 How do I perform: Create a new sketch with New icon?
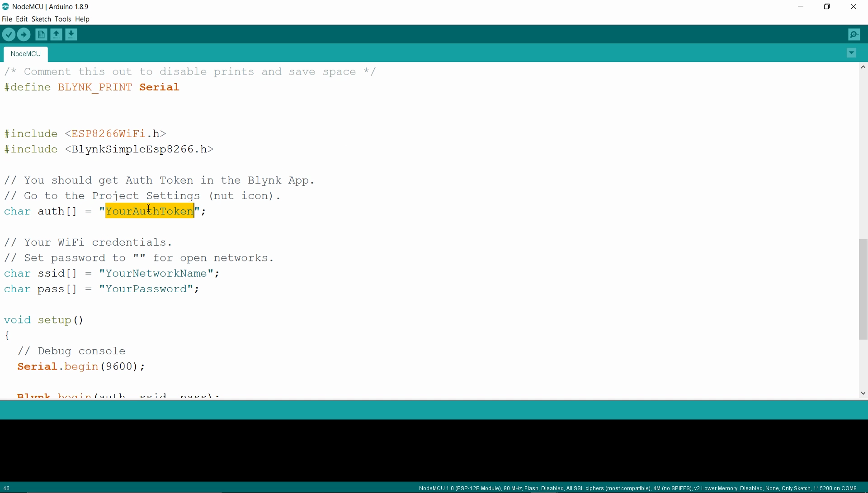coord(41,35)
